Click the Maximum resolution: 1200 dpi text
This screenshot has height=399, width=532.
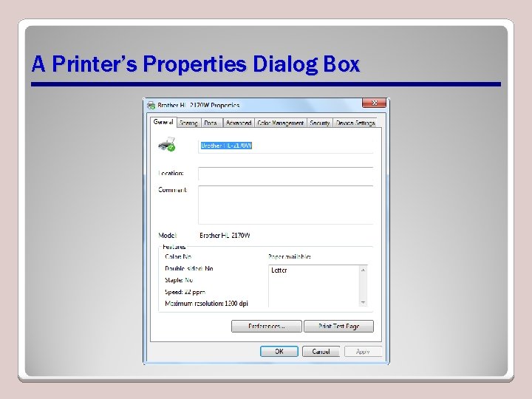[206, 304]
